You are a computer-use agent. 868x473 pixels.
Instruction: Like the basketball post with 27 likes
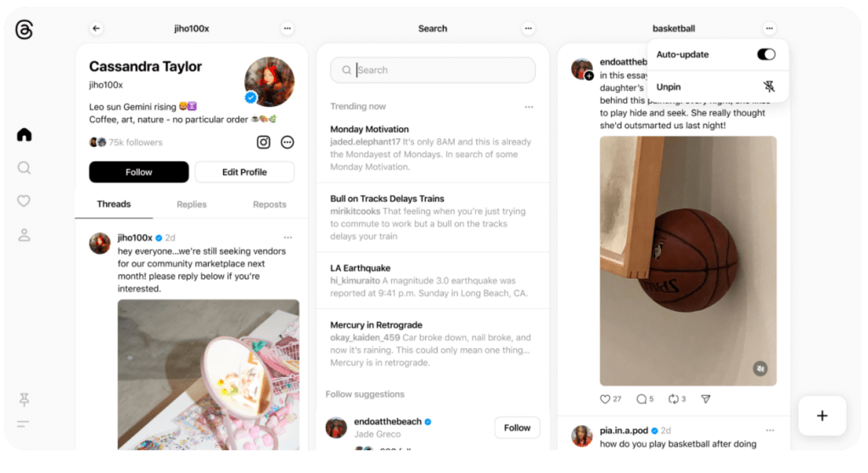[605, 399]
